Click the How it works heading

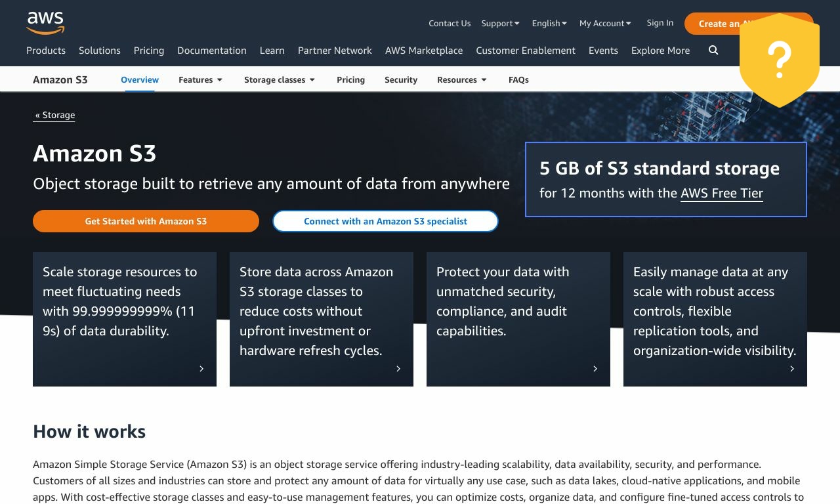pyautogui.click(x=89, y=431)
